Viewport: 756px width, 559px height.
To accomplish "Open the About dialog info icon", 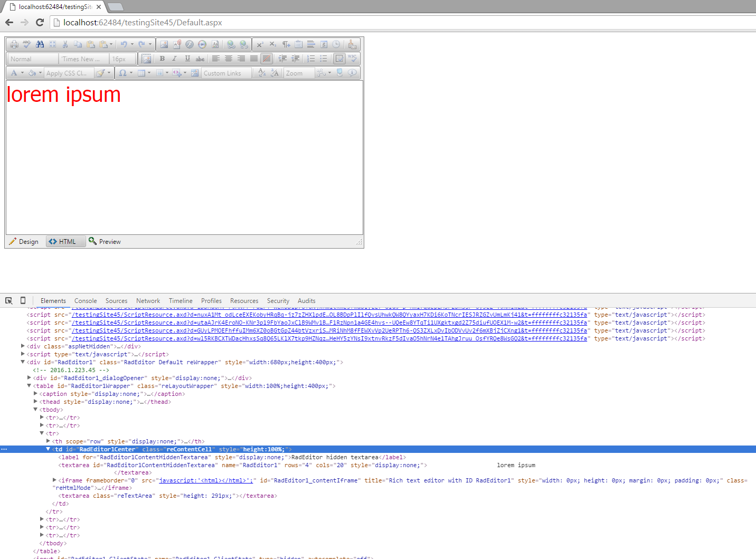I will pyautogui.click(x=352, y=73).
